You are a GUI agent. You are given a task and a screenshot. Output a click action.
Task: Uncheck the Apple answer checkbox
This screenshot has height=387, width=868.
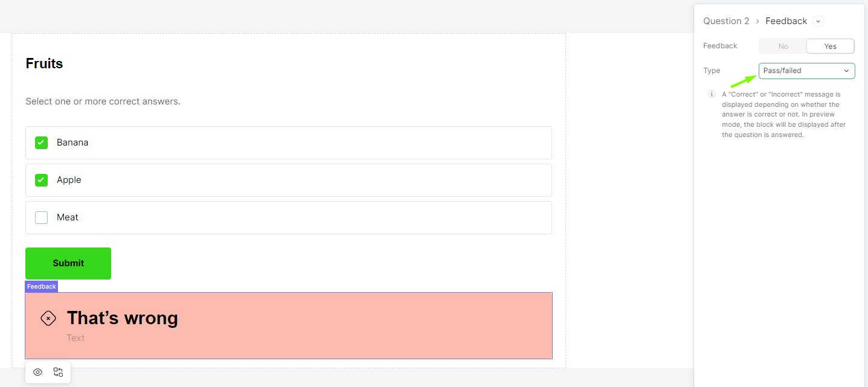[x=41, y=180]
